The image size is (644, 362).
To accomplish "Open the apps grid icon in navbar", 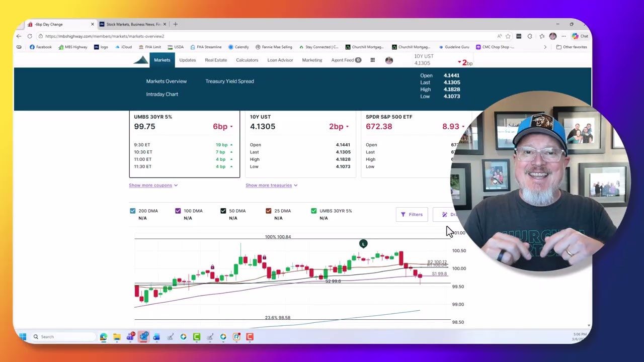I will pos(372,60).
